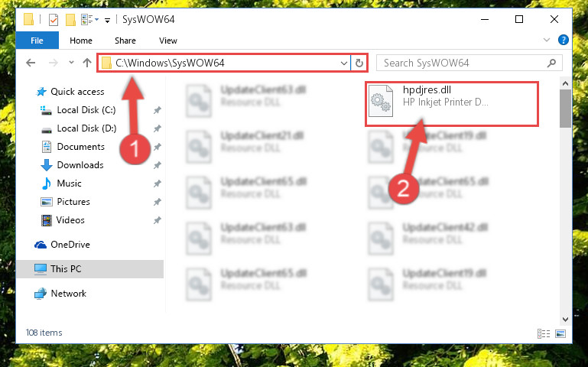This screenshot has height=367, width=588.
Task: Unpin Downloads from Quick access
Action: 157,165
